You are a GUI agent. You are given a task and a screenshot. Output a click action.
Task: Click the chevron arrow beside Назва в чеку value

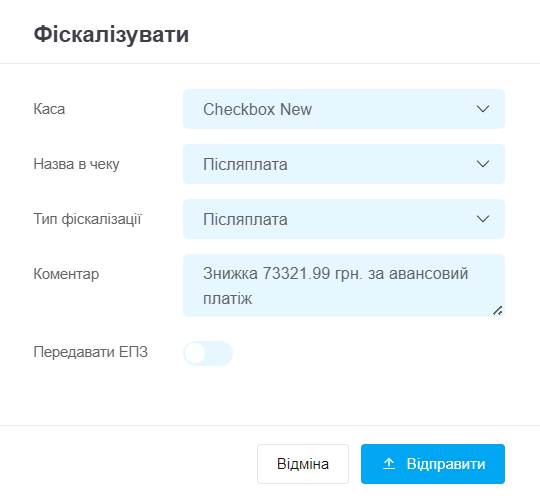click(483, 164)
